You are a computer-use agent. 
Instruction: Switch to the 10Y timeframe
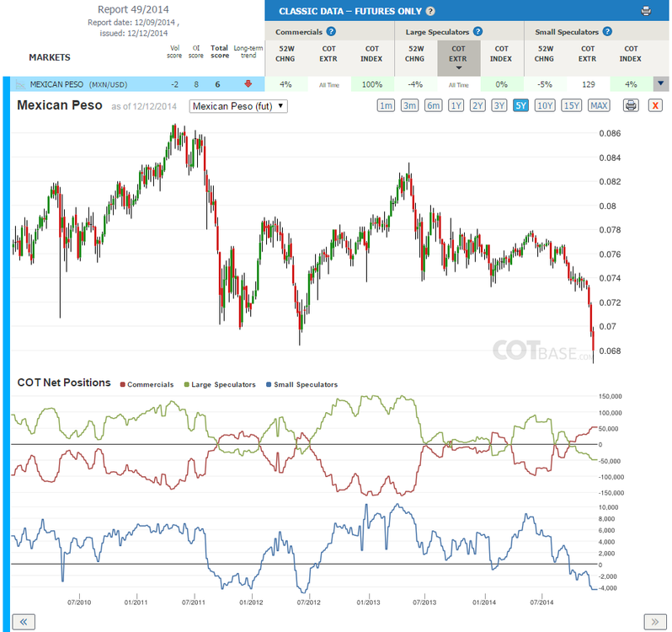545,105
